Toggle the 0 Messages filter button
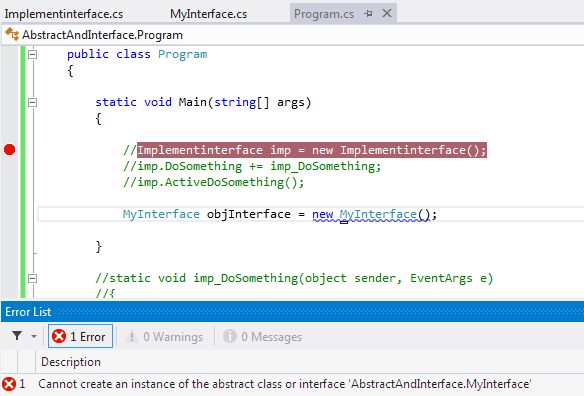 (x=263, y=337)
